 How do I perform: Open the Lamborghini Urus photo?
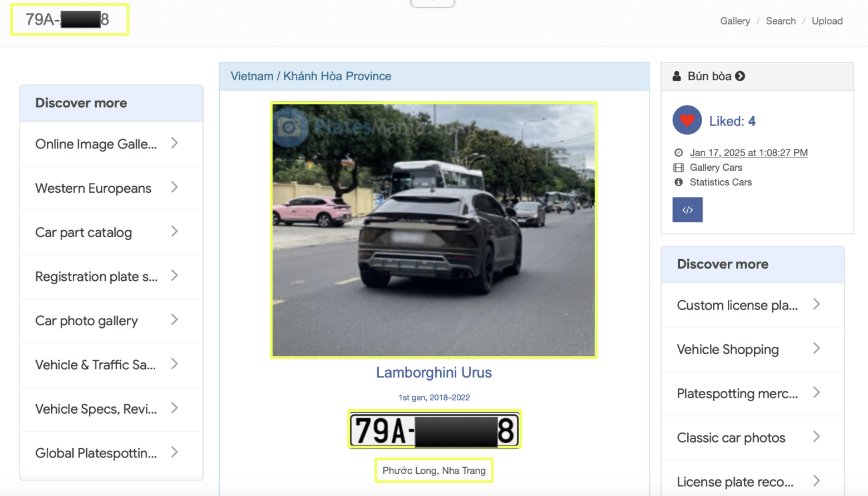tap(434, 230)
